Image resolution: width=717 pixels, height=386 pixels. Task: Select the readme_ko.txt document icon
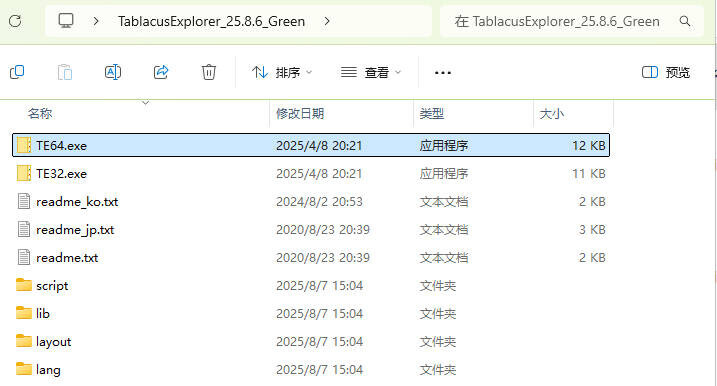click(x=24, y=201)
